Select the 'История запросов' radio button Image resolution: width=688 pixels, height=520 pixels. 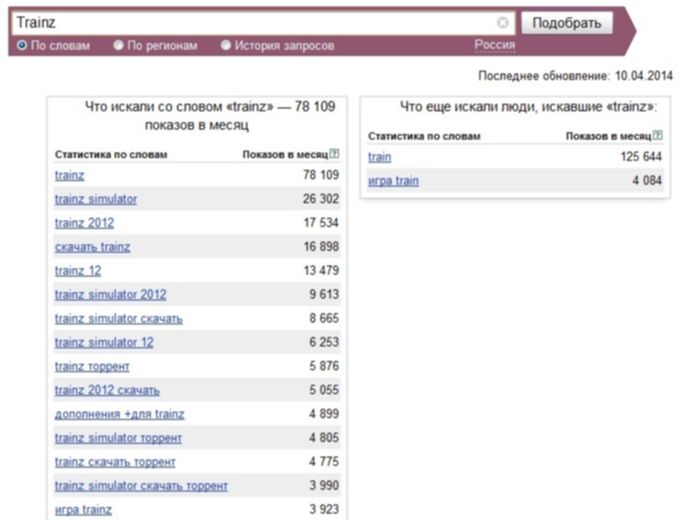[226, 45]
